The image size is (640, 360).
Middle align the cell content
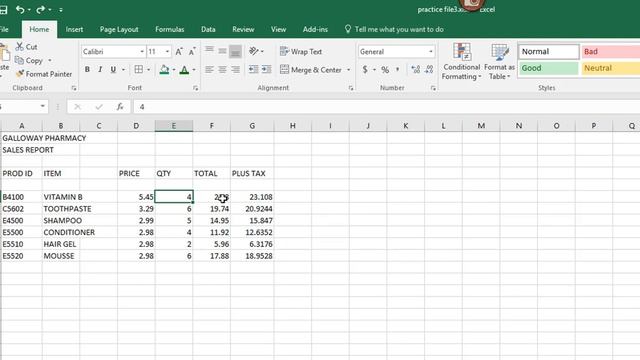(x=222, y=51)
